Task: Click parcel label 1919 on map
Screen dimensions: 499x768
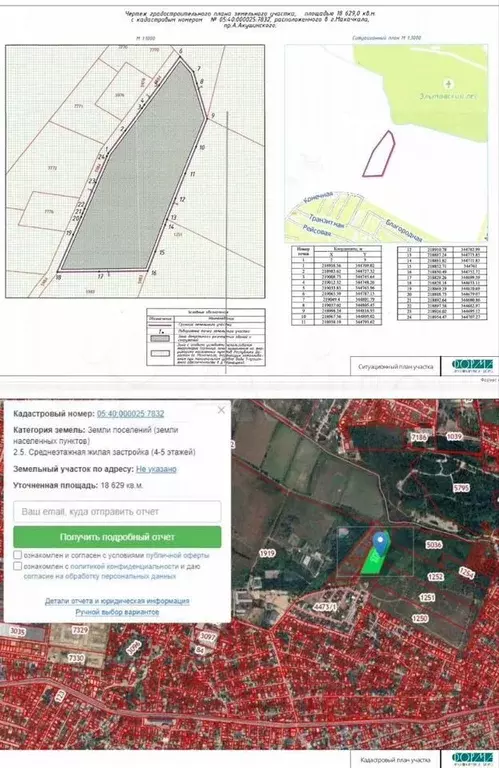Action: [267, 553]
